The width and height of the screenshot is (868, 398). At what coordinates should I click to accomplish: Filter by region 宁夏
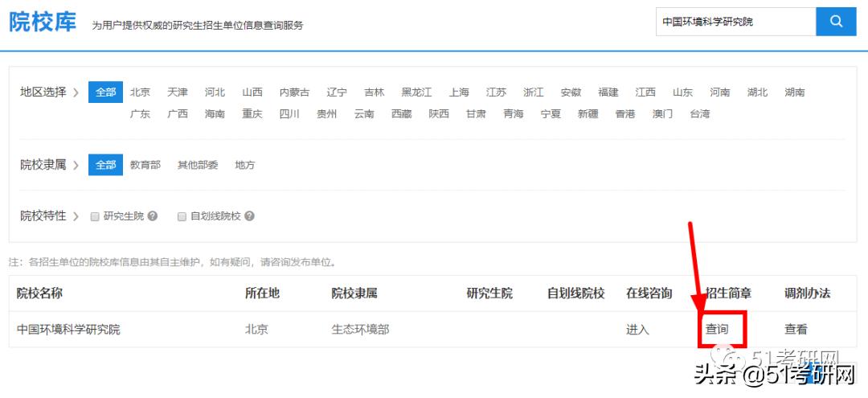pyautogui.click(x=551, y=113)
